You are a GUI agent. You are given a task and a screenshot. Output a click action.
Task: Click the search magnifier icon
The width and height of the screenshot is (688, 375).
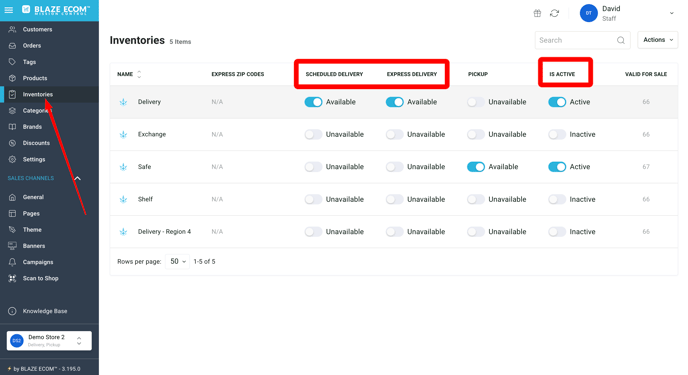pyautogui.click(x=620, y=40)
